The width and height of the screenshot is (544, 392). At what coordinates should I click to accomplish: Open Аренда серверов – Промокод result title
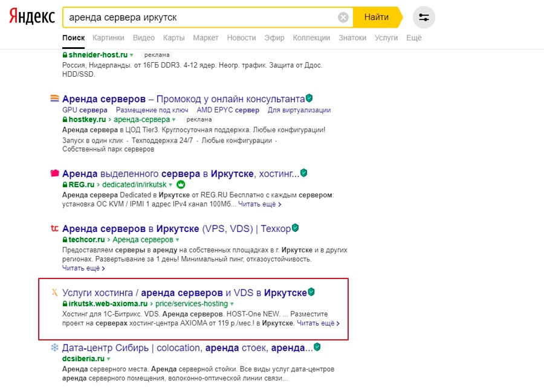point(184,99)
